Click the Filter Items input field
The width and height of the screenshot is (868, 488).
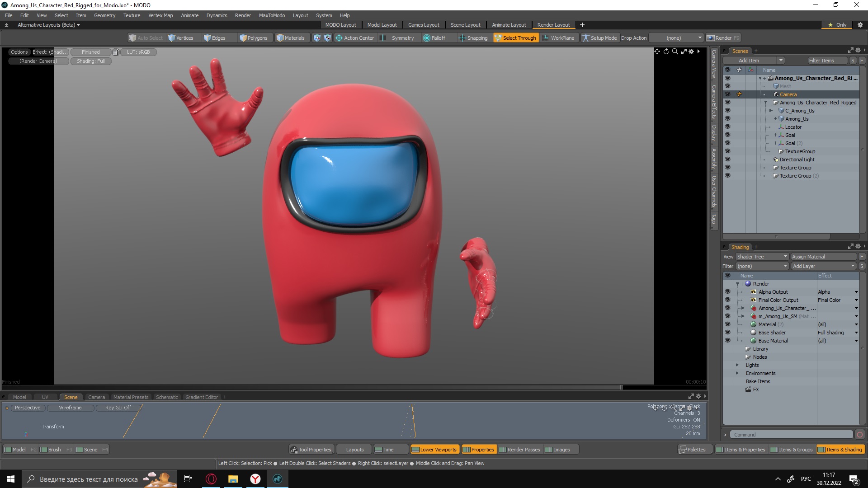pos(827,61)
